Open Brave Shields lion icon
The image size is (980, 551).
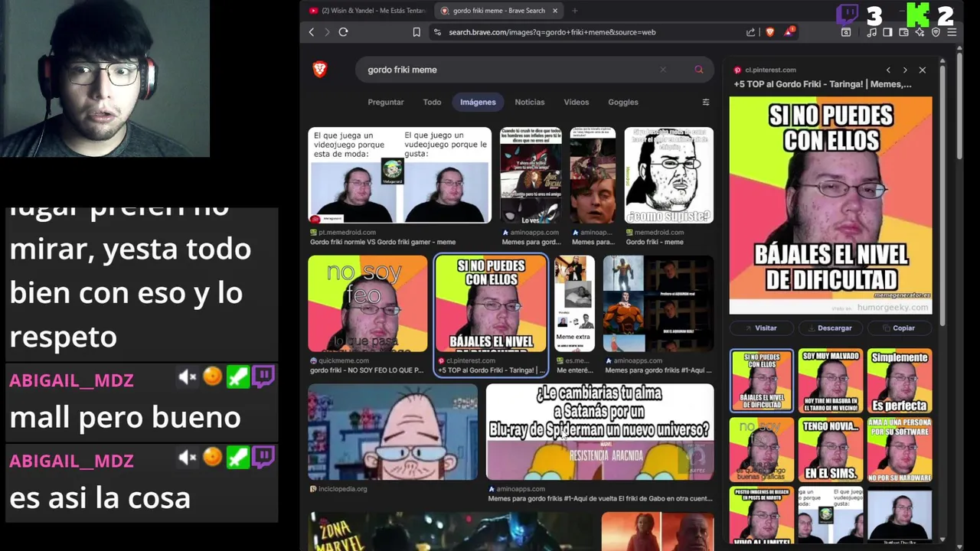(770, 32)
